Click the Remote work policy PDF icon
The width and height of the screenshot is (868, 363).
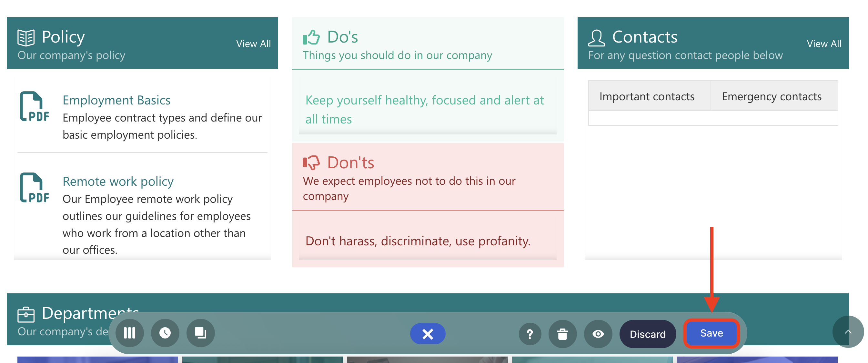[34, 188]
